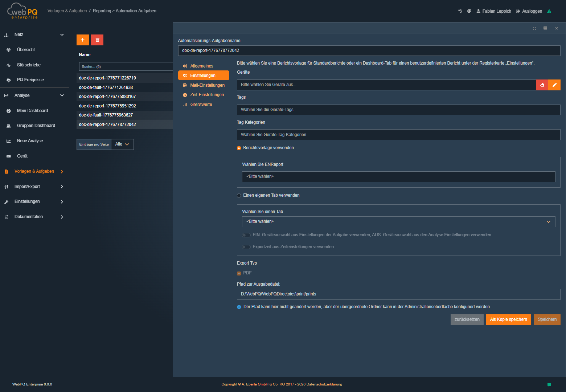Click the zurücksetzen reset control

click(x=467, y=319)
